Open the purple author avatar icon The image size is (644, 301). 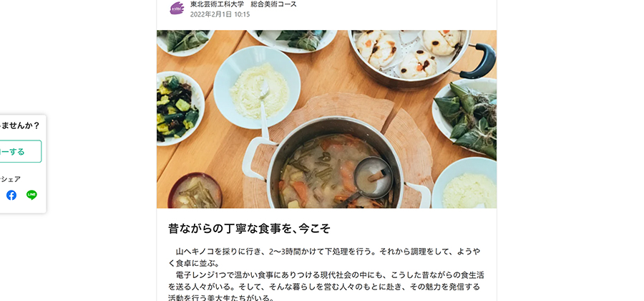[x=177, y=8]
